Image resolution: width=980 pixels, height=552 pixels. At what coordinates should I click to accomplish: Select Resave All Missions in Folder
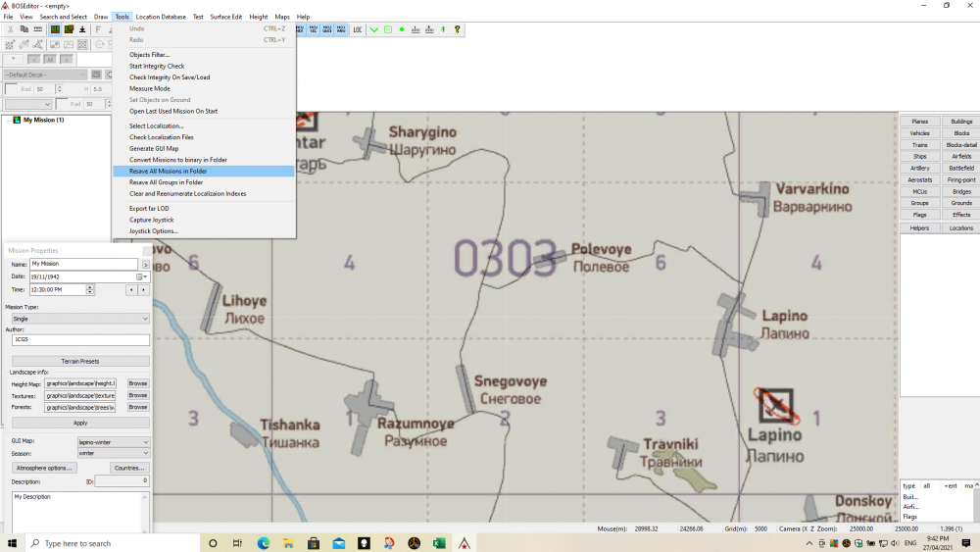click(x=169, y=171)
